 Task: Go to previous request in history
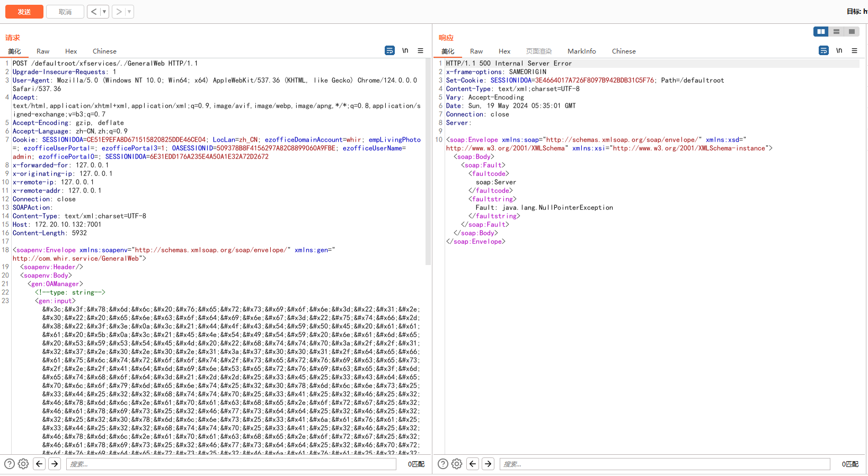click(93, 12)
